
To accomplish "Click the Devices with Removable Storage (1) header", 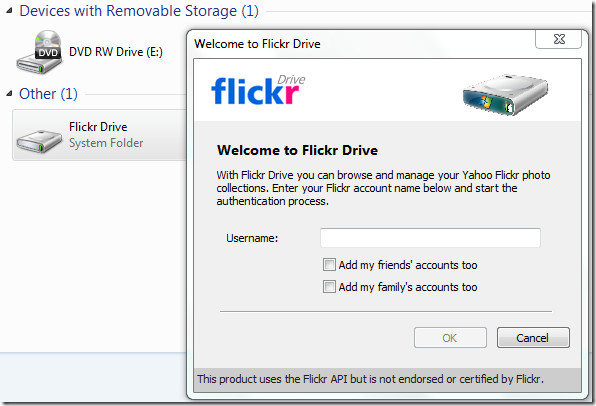I will pos(139,11).
